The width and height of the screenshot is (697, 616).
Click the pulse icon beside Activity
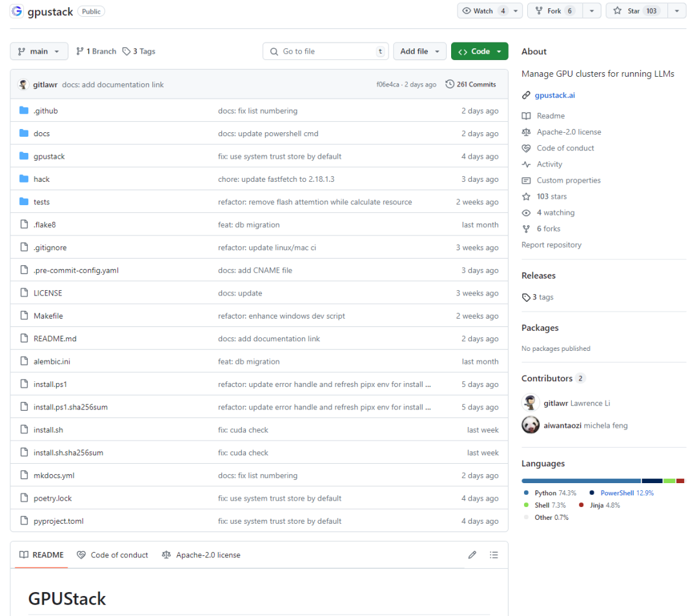[x=527, y=164]
